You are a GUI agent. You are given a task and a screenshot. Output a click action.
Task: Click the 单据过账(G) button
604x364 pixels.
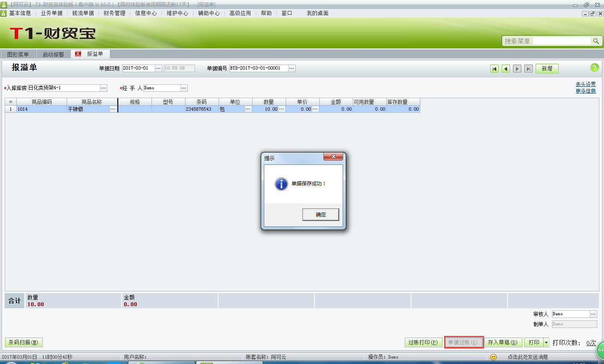(x=463, y=343)
